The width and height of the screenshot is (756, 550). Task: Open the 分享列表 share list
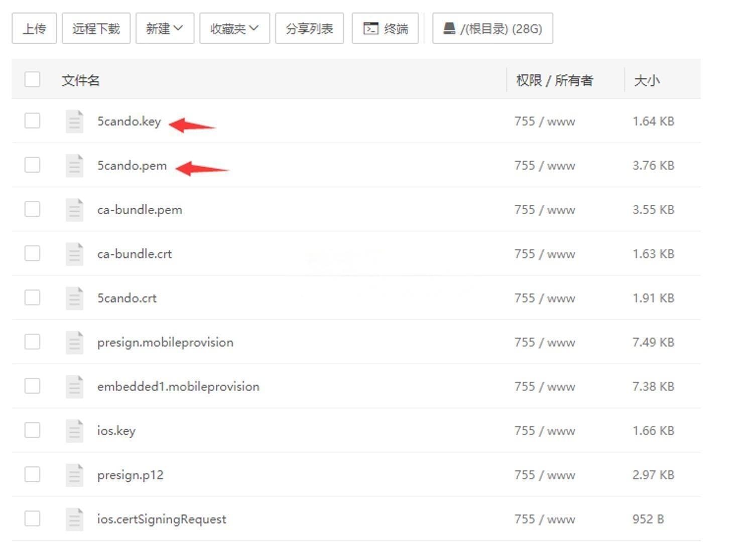pyautogui.click(x=309, y=29)
